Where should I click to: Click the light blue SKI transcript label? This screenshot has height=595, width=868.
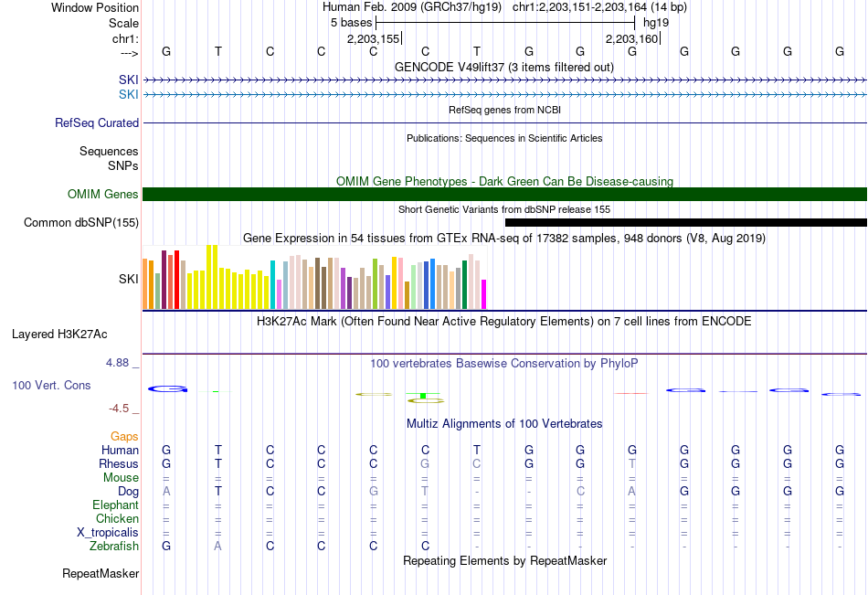point(129,95)
